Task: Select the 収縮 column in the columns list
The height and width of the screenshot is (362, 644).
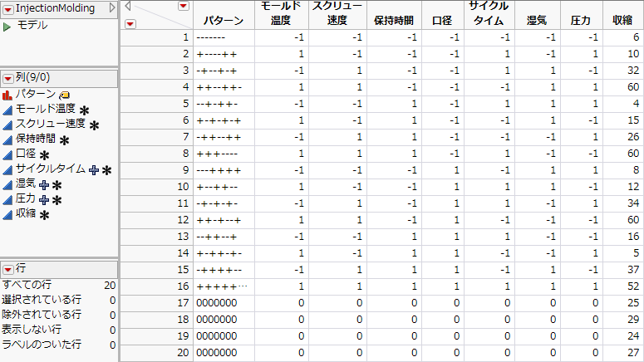Action: point(26,213)
